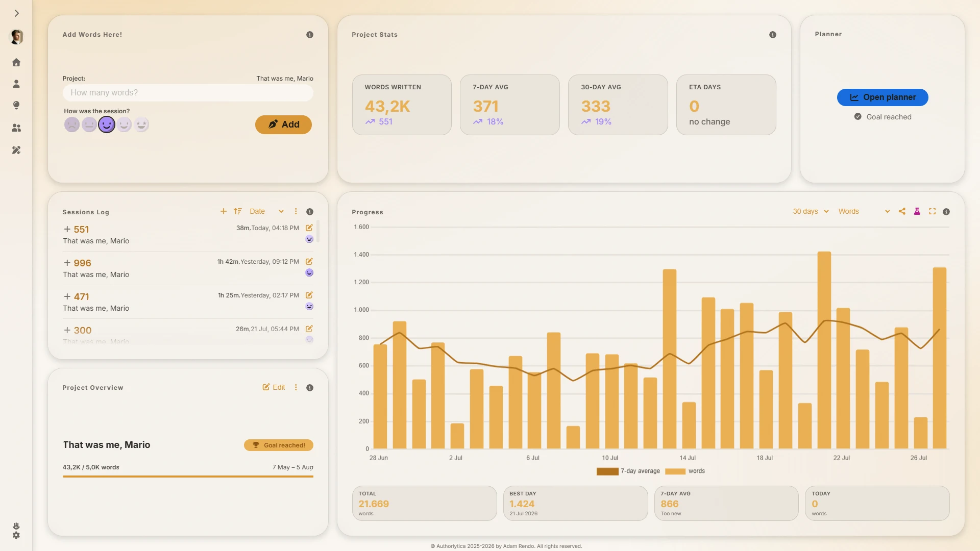Toggle the words legend item
This screenshot has width=980, height=551.
point(685,471)
